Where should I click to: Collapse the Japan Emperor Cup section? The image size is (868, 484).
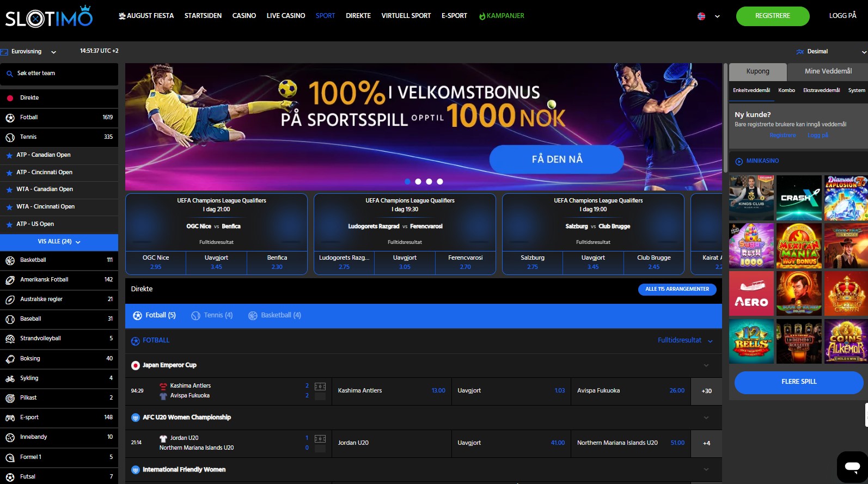click(x=706, y=365)
